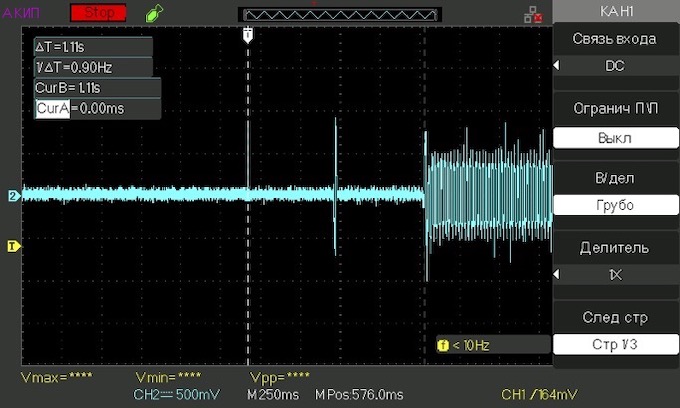This screenshot has width=680, height=408.
Task: Click the yellow trigger level T marker
Action: pyautogui.click(x=13, y=247)
